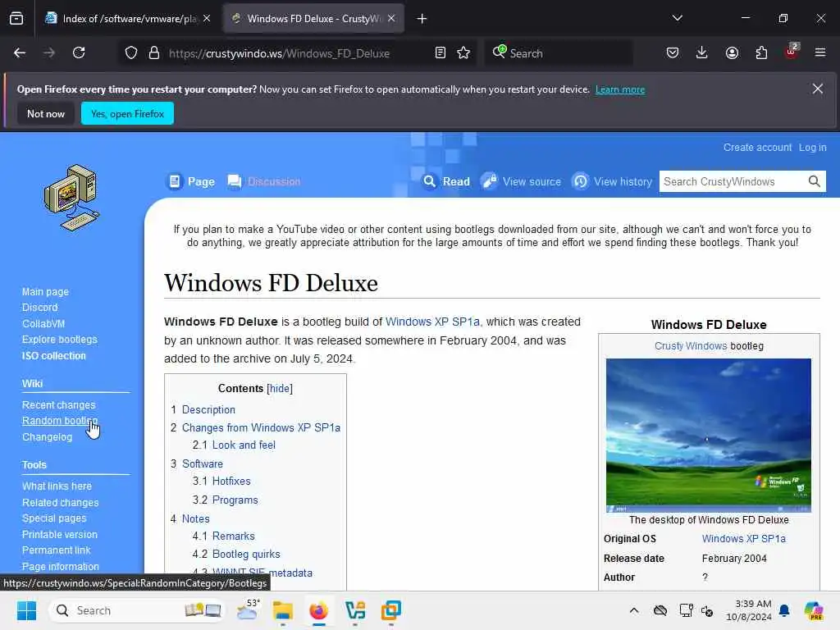Viewport: 840px width, 630px height.
Task: Click the Create account link
Action: 757,148
